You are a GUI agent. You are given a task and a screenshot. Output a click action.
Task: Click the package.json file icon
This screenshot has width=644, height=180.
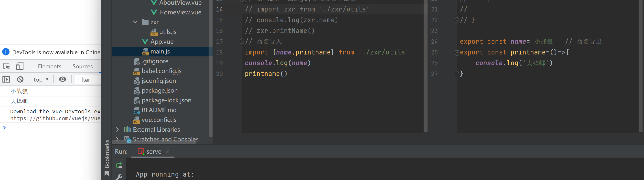[x=137, y=91]
